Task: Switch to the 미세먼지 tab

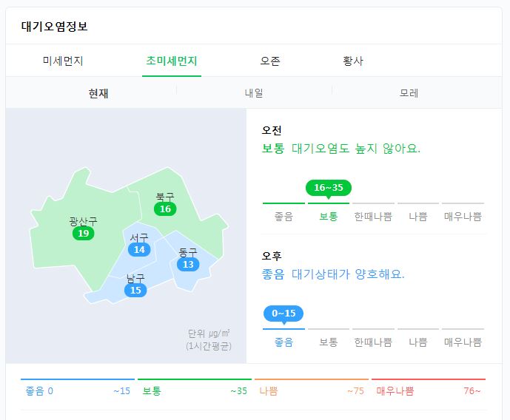Action: click(x=63, y=61)
